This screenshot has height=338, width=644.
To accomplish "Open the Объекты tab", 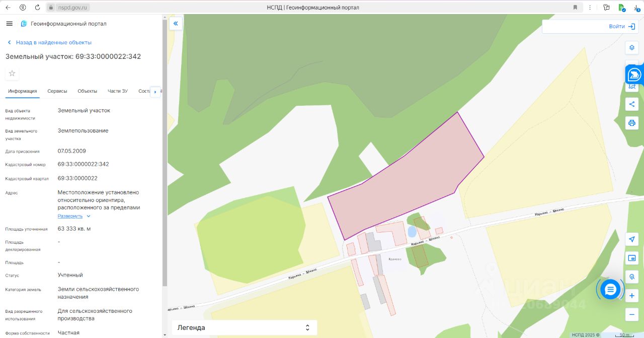I will coord(88,91).
